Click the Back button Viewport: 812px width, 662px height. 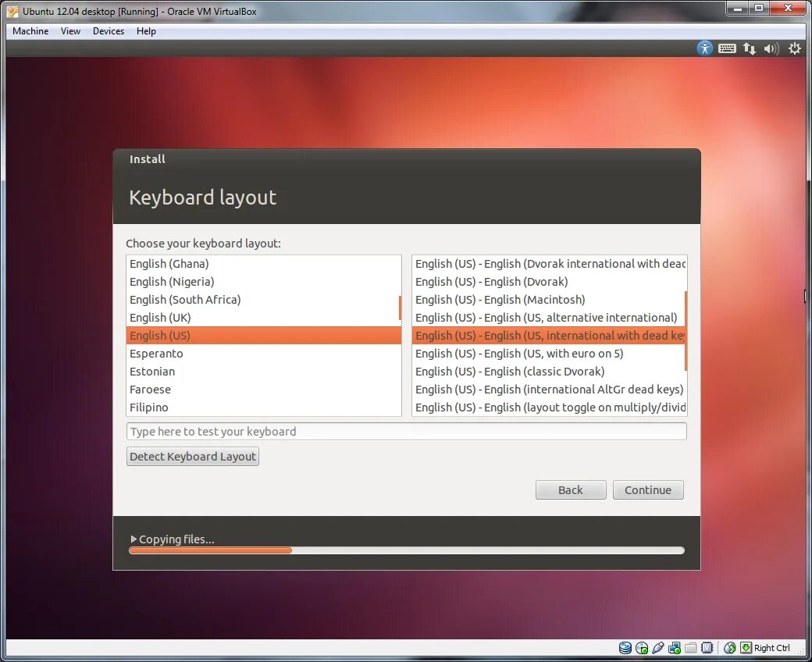[x=571, y=489]
